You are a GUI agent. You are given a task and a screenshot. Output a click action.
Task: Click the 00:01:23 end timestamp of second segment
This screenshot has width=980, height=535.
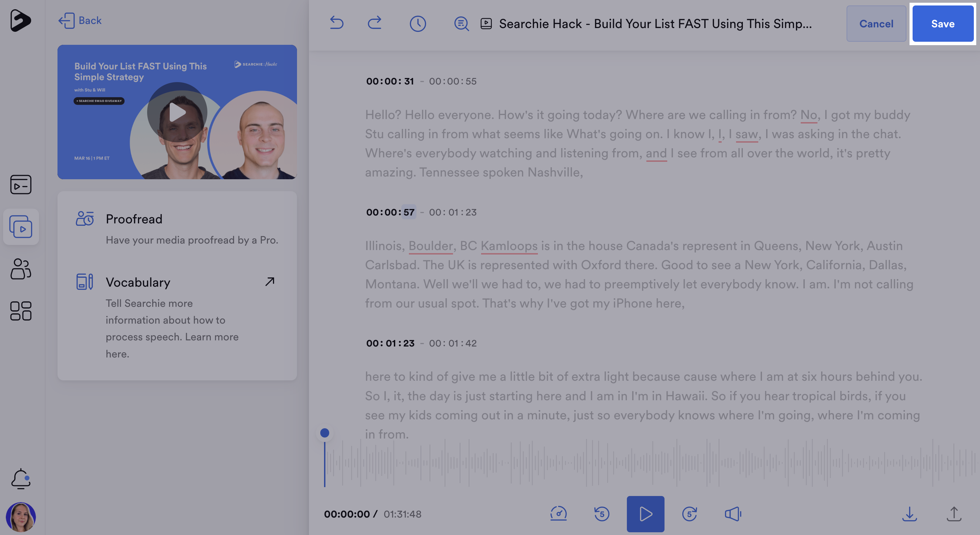point(453,212)
